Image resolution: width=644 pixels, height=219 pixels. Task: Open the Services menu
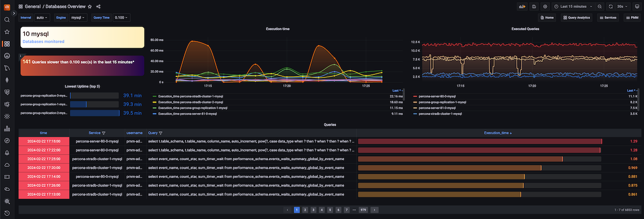[x=608, y=18]
